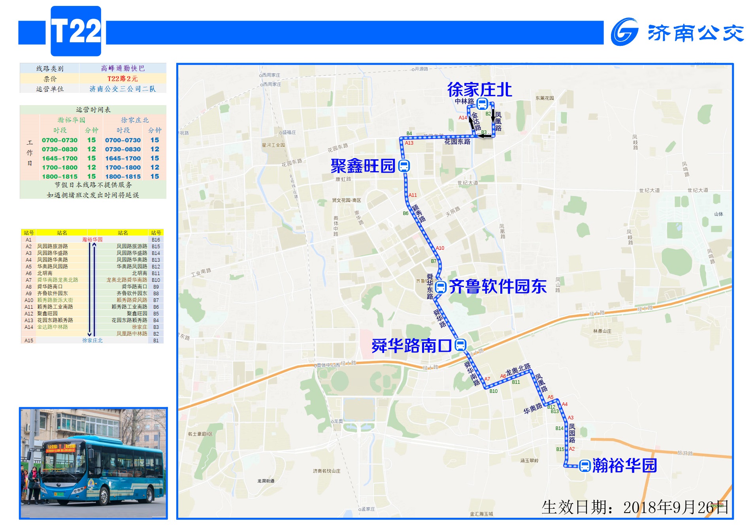Select stop list entry 颖秀路新泺大街
The width and height of the screenshot is (756, 532).
pos(55,300)
